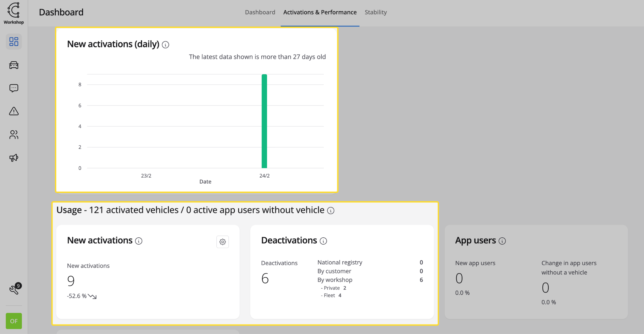Click the 24/2 date axis label
The width and height of the screenshot is (644, 334).
pyautogui.click(x=264, y=176)
